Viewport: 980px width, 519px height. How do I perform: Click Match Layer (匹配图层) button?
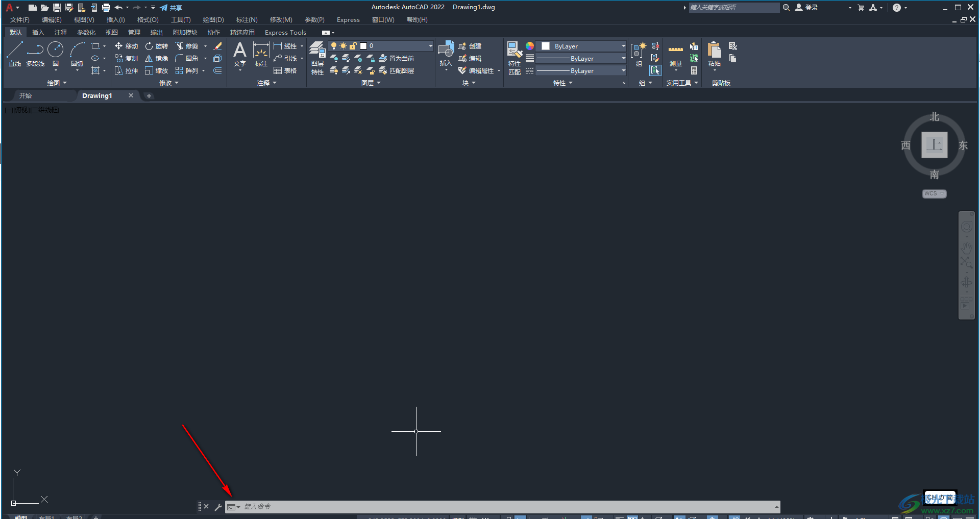(x=396, y=70)
